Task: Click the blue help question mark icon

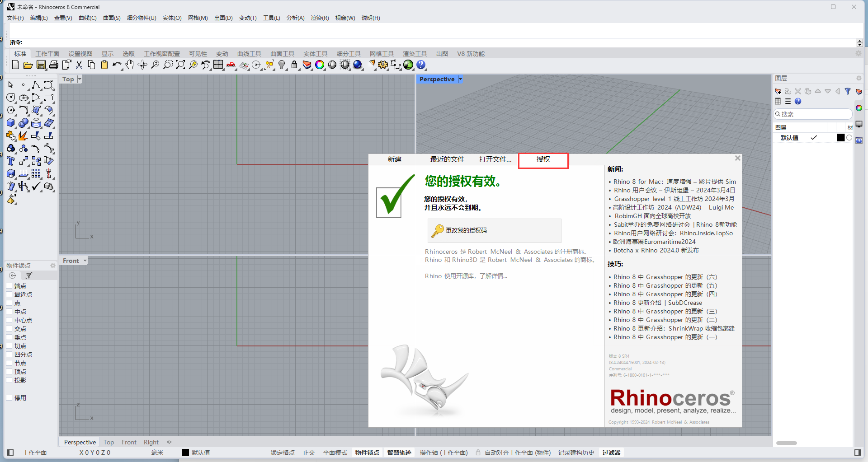Action: pos(421,65)
